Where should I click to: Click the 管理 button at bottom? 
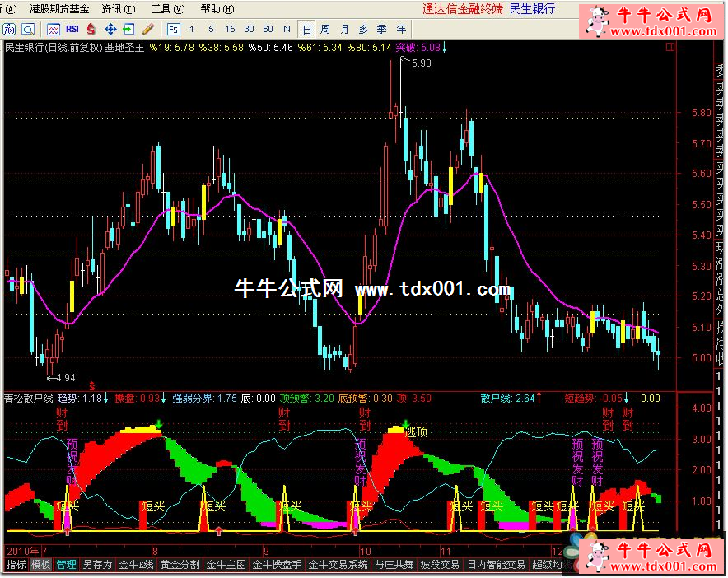67,565
